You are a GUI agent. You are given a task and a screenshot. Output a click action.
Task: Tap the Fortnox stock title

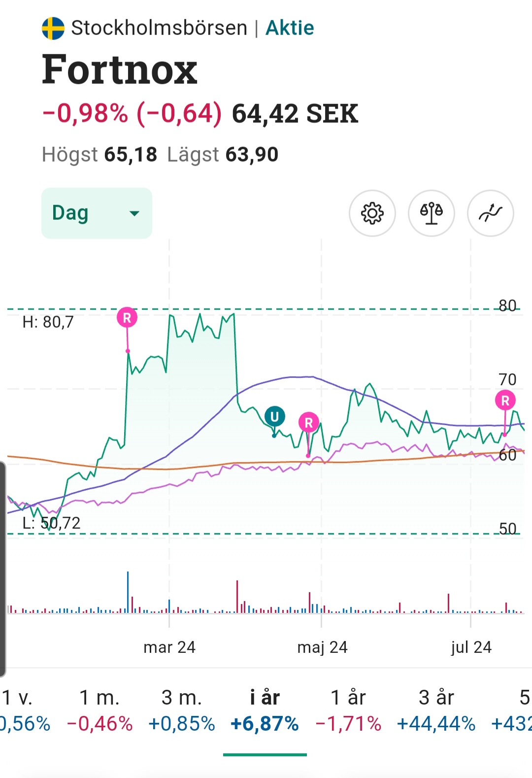coord(120,69)
